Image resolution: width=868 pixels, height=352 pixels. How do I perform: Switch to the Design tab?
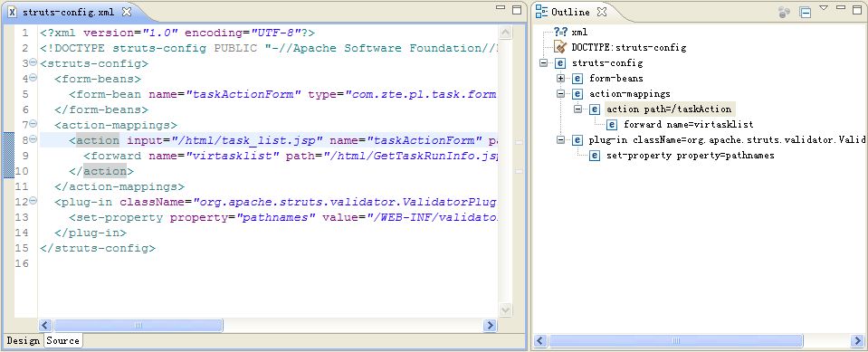click(23, 340)
